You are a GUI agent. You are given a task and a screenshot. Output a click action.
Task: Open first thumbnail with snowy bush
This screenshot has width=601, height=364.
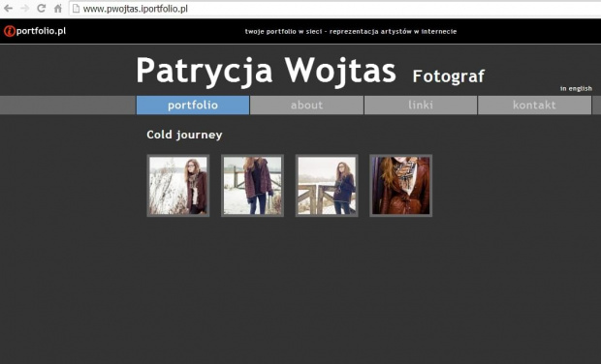(x=178, y=186)
